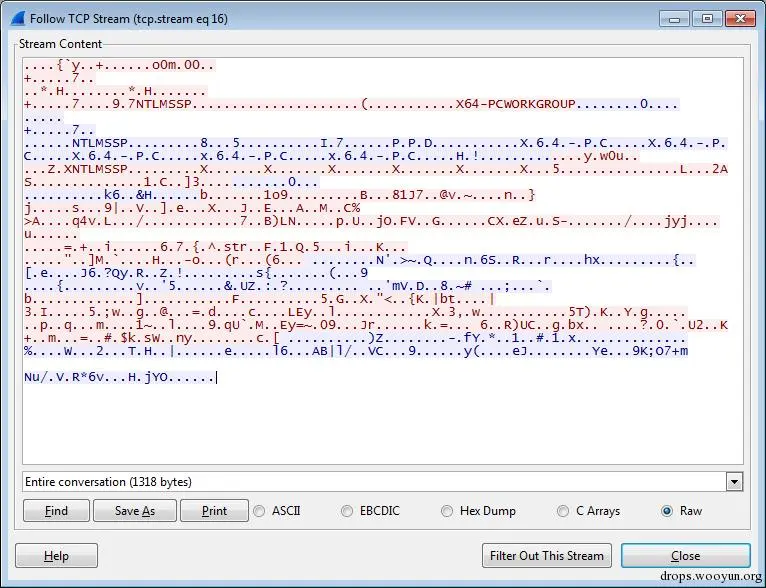The height and width of the screenshot is (588, 766).
Task: Maximize the Follow TCP Stream window
Action: 707,19
